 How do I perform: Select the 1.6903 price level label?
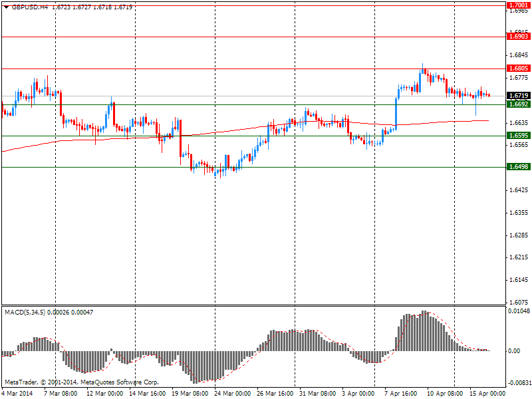(x=518, y=37)
